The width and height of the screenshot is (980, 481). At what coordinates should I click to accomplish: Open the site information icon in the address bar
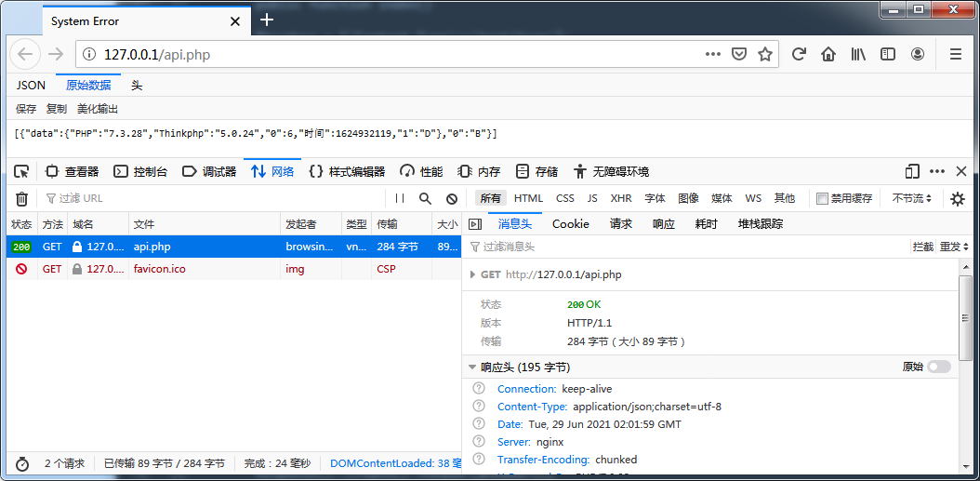click(x=89, y=54)
